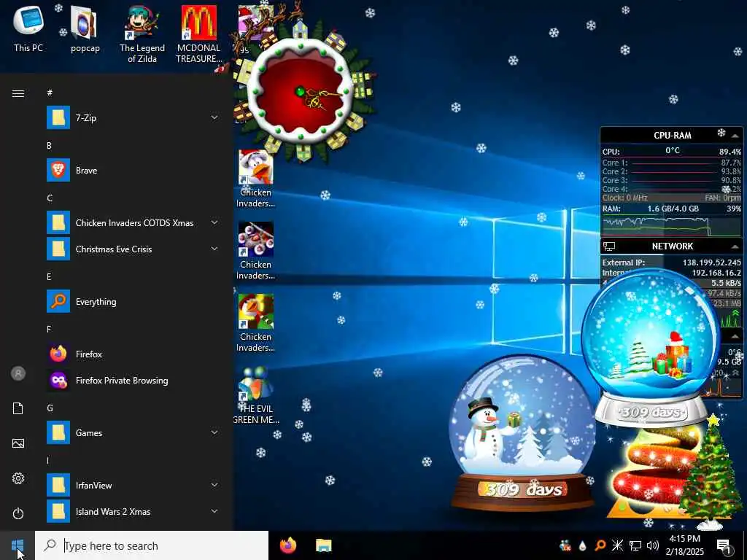Image resolution: width=747 pixels, height=560 pixels.
Task: Click the gifts snow globe gadget
Action: point(651,348)
